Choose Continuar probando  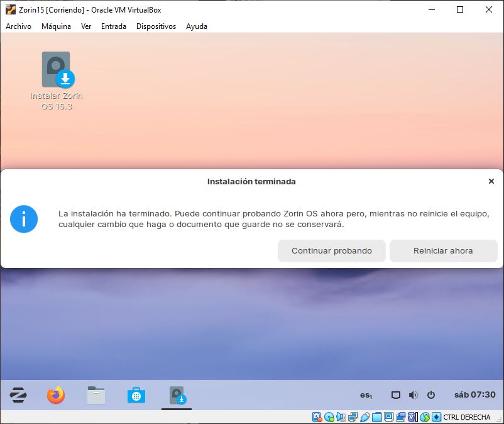pyautogui.click(x=331, y=250)
